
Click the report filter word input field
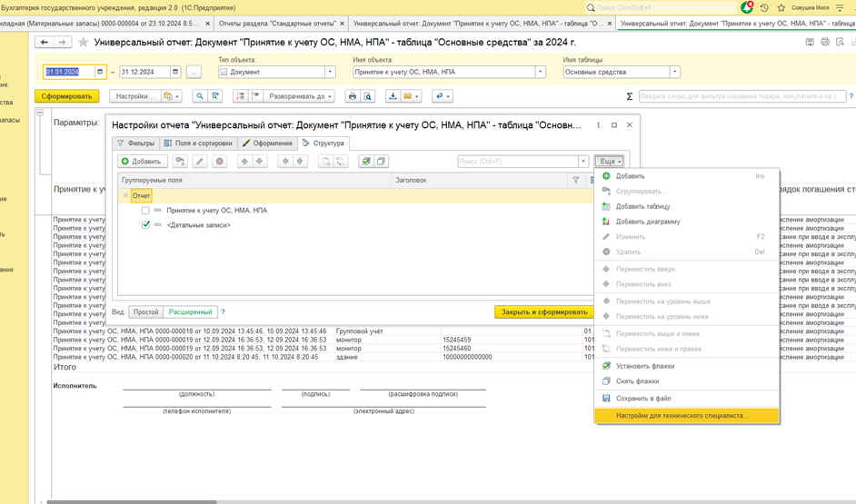[x=742, y=96]
